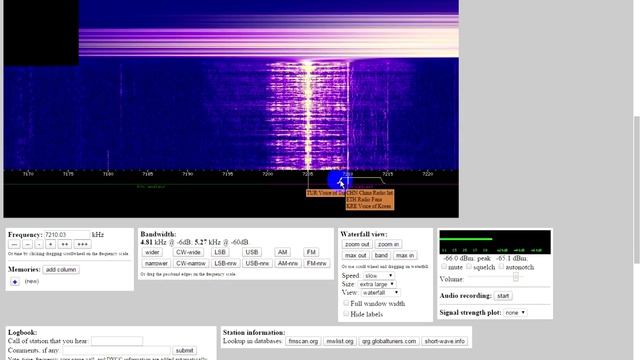Zoom in the waterfall
This screenshot has height=360, width=640.
click(388, 244)
